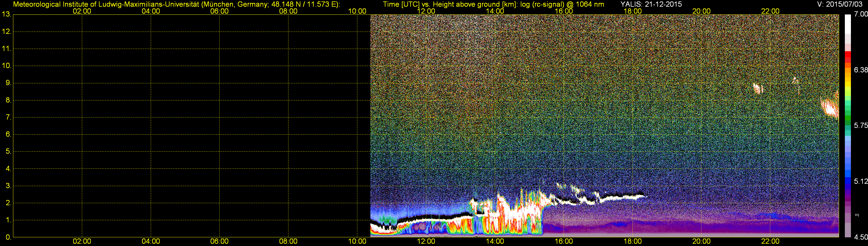Click the 6.38 colorbar scale value
The height and width of the screenshot is (246, 868).
pos(860,70)
